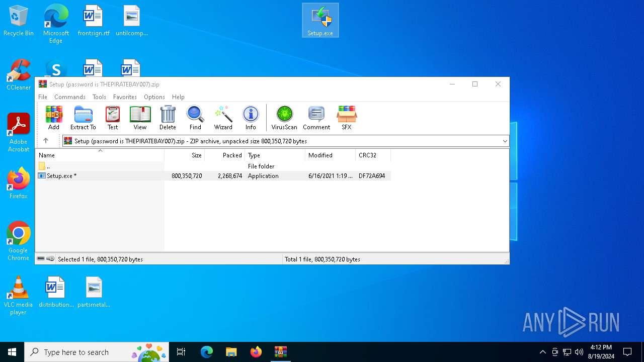
Task: Click the password key status icon
Action: click(51, 259)
